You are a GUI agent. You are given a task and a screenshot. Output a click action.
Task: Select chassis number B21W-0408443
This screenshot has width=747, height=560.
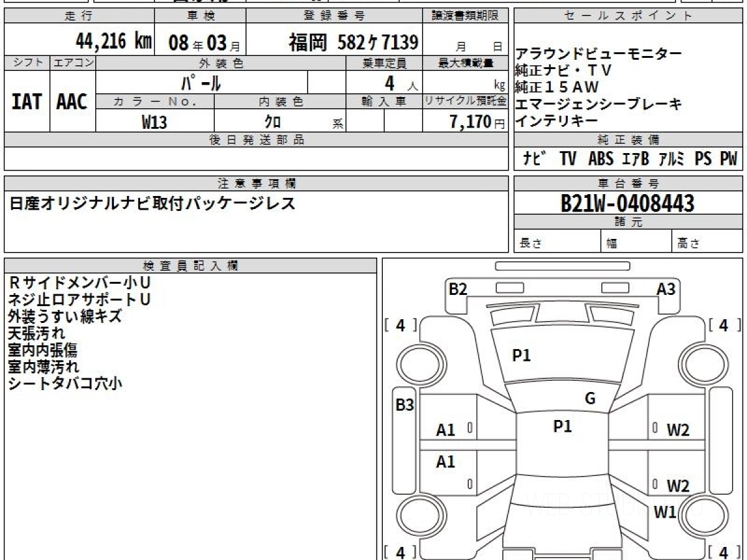pyautogui.click(x=627, y=203)
